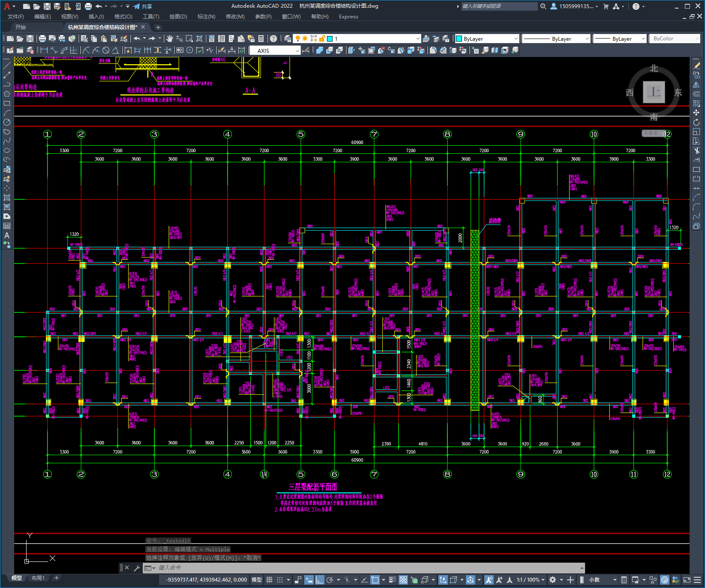Open the 绘图(D) menu
Screen dimensions: 705x588
coord(178,17)
